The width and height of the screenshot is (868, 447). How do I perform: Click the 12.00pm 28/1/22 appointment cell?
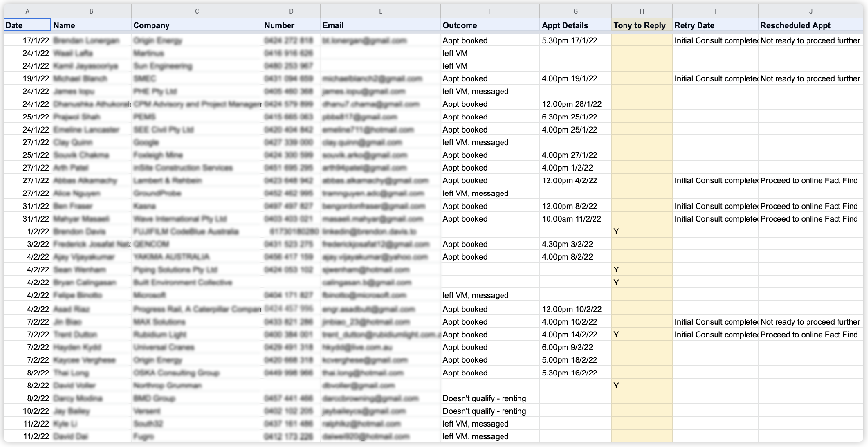click(x=575, y=104)
